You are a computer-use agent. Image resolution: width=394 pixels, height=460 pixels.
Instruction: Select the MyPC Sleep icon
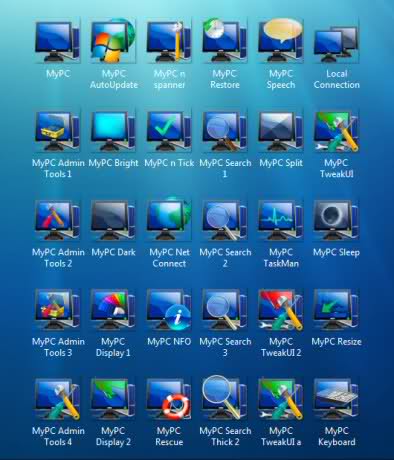pos(336,220)
